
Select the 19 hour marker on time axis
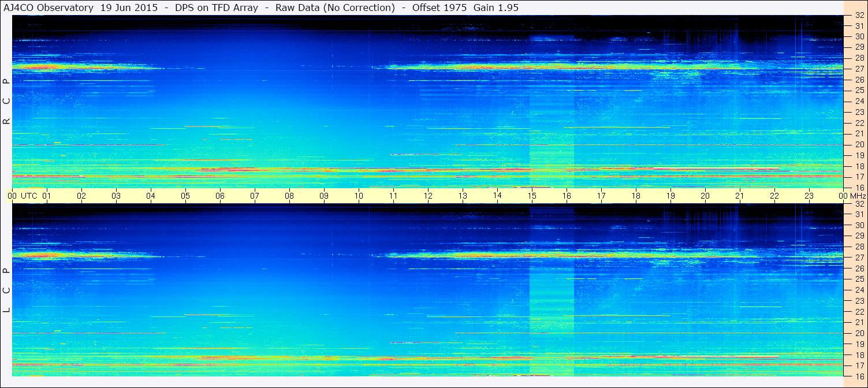pos(670,196)
